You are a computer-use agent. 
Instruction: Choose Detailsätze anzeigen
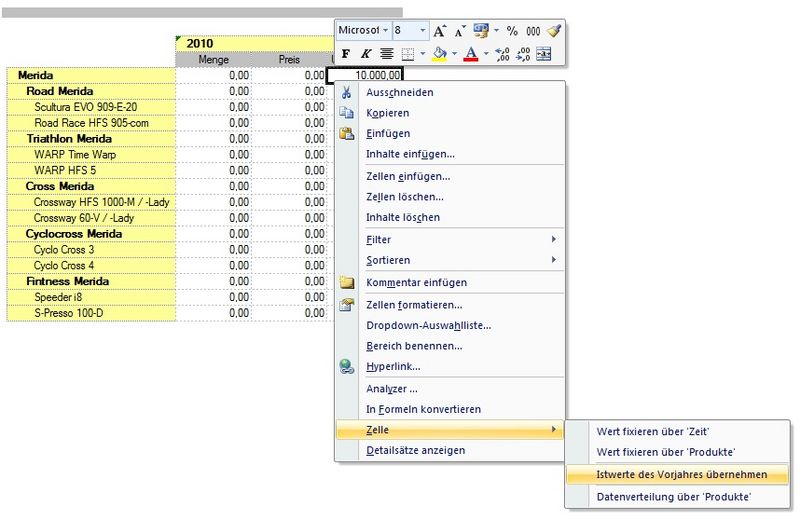pyautogui.click(x=450, y=450)
